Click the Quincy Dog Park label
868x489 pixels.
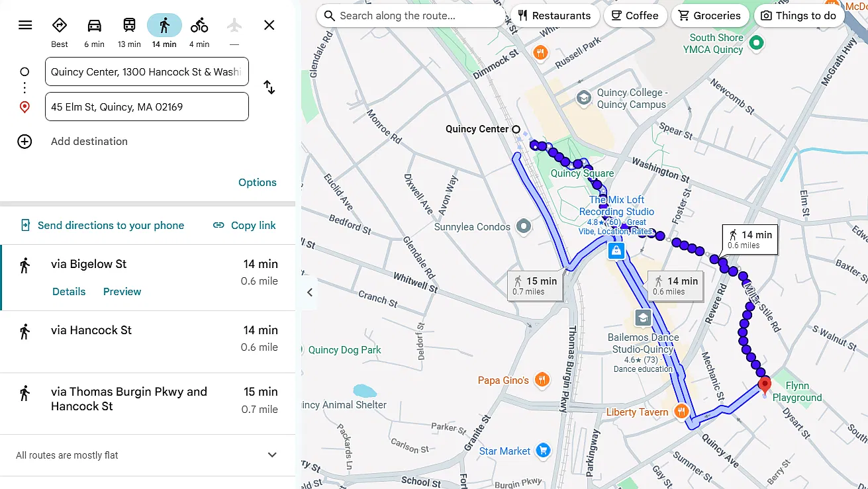tap(344, 350)
